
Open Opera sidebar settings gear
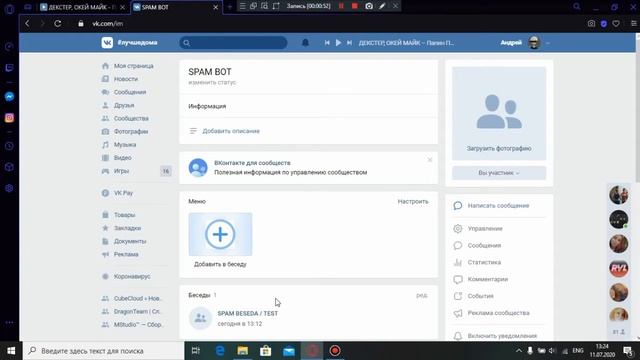(9, 189)
